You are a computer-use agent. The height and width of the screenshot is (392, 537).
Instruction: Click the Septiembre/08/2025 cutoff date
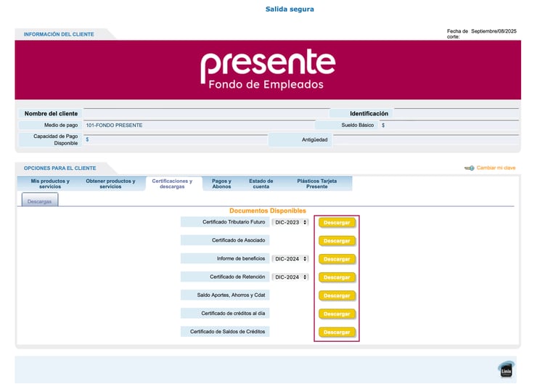click(493, 31)
